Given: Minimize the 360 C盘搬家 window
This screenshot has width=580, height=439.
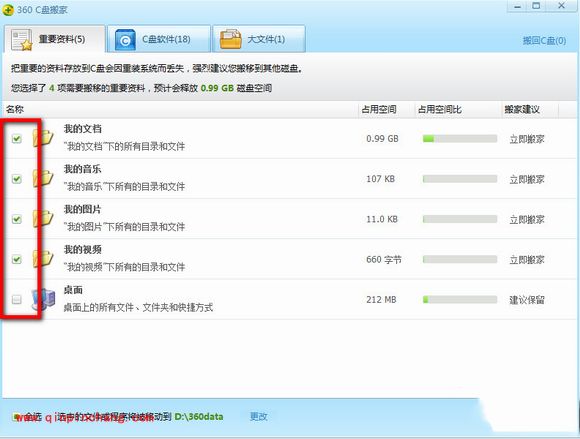Looking at the screenshot, I should click(x=517, y=6).
